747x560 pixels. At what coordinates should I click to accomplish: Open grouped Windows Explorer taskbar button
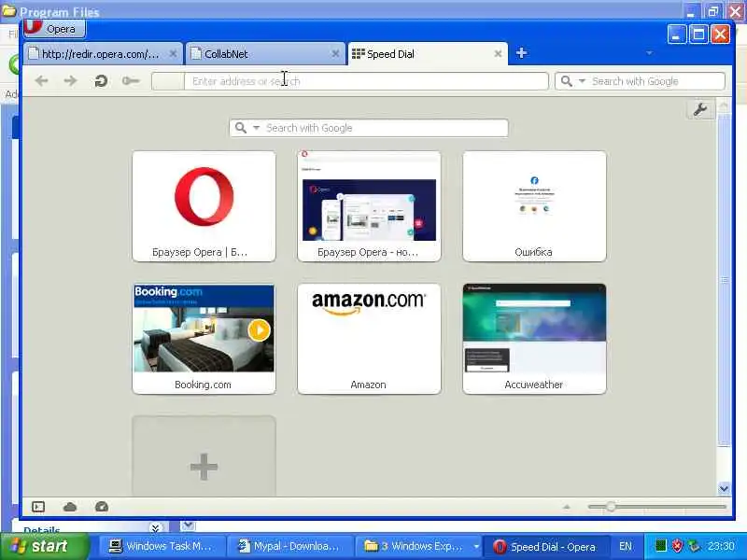coord(418,546)
